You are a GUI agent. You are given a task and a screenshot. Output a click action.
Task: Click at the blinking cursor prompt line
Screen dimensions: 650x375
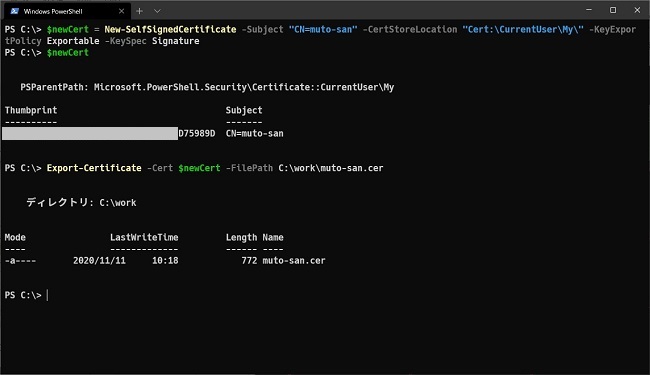47,295
